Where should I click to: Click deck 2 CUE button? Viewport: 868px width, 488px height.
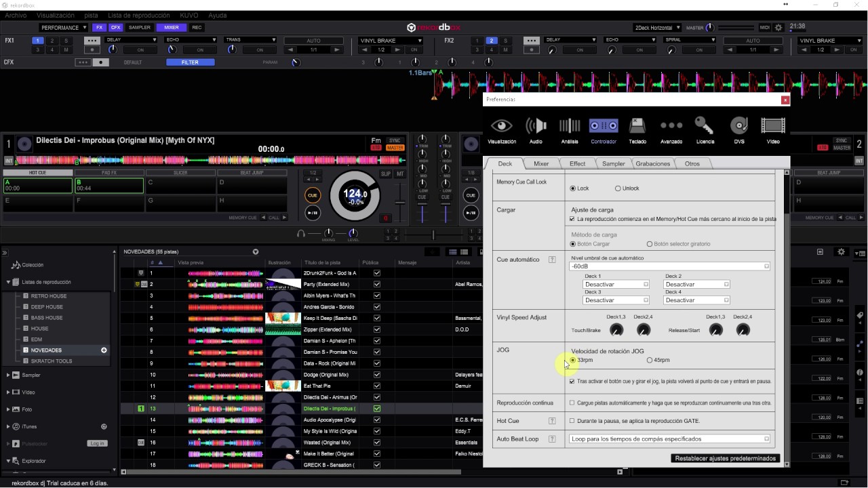tap(471, 195)
